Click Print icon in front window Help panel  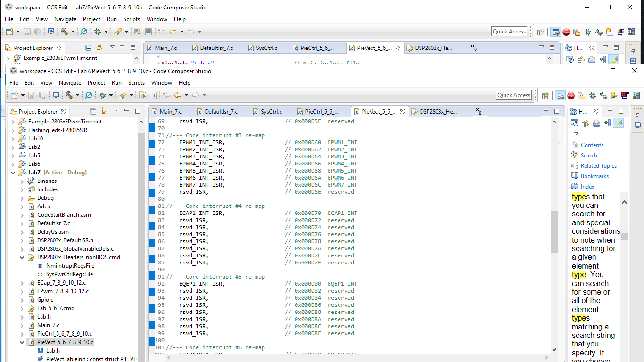[596, 123]
